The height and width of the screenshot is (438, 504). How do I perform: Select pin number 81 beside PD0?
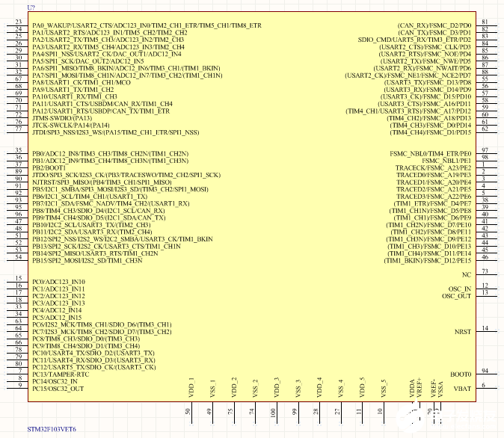coord(485,22)
